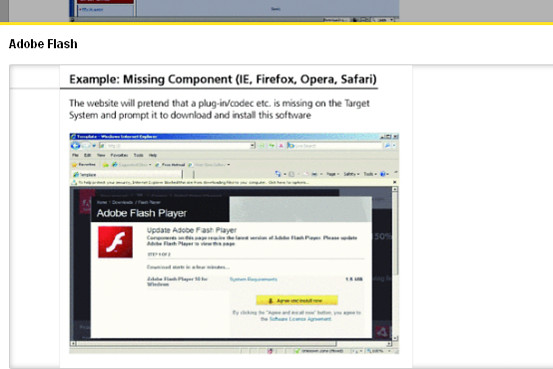The width and height of the screenshot is (553, 369).
Task: Click the green refresh arrows icon
Action: point(272,145)
